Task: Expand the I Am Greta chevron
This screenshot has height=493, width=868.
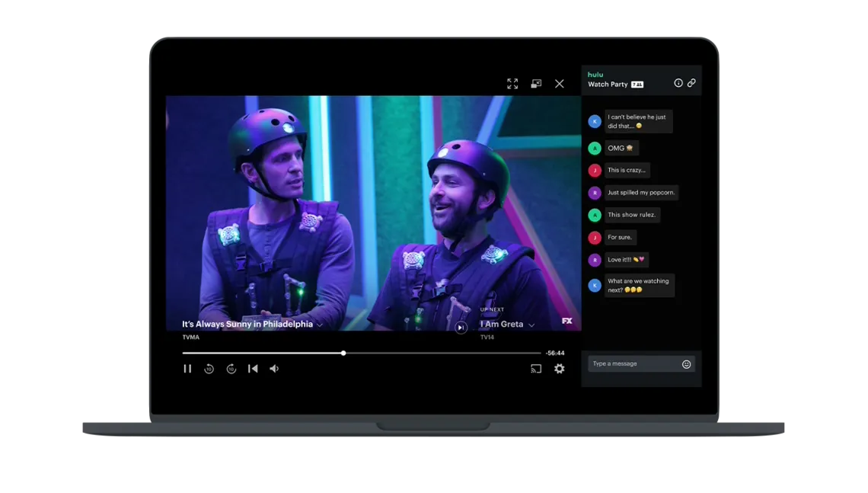Action: point(531,325)
